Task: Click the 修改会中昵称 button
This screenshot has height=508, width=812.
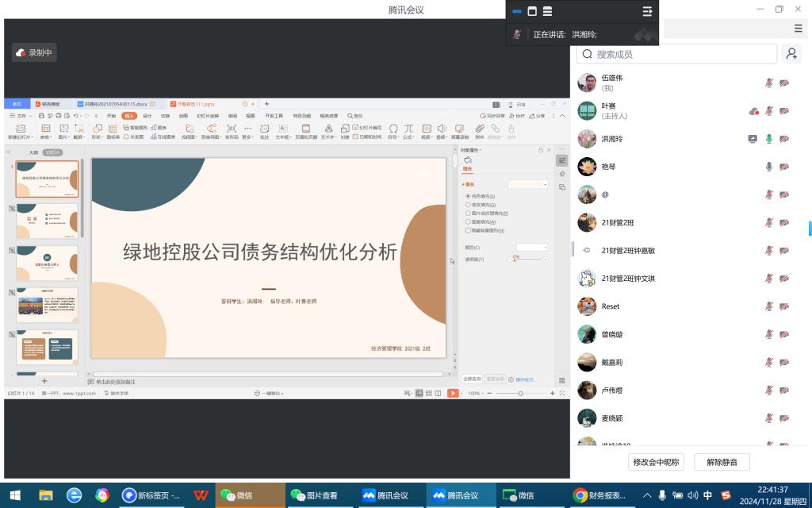Action: coord(656,462)
